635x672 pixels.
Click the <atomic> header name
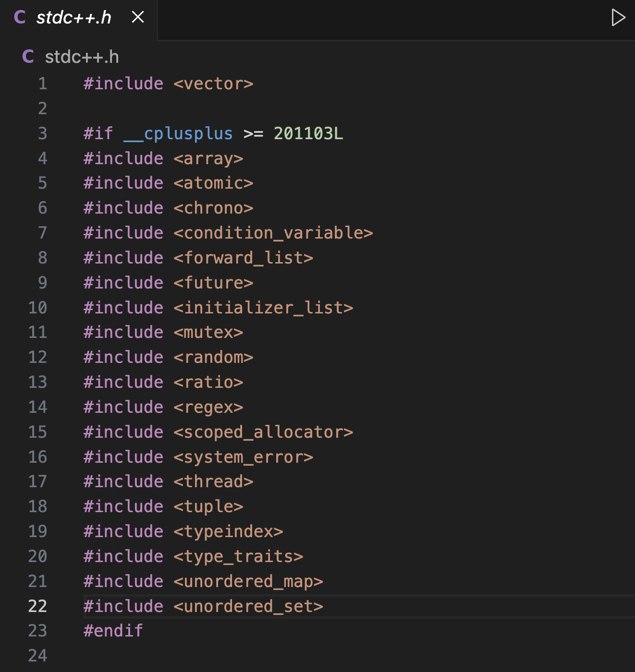[213, 183]
